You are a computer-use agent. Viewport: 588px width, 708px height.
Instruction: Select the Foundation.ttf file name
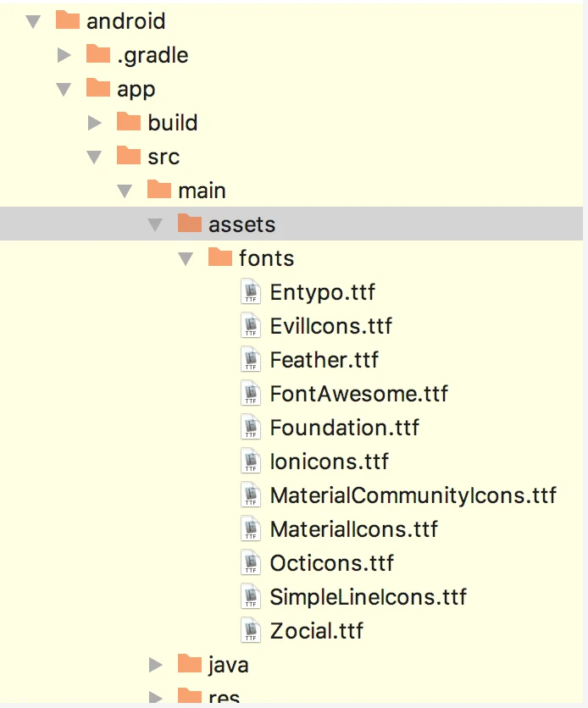(x=345, y=428)
